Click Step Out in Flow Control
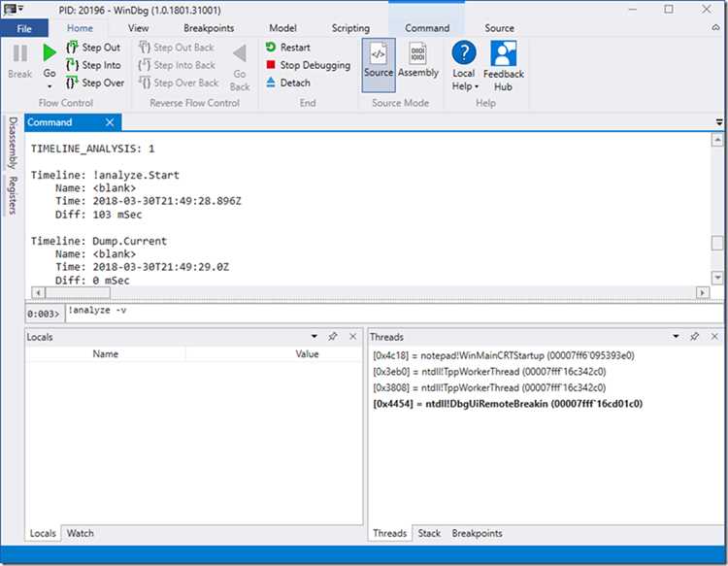The width and height of the screenshot is (728, 566). [93, 48]
